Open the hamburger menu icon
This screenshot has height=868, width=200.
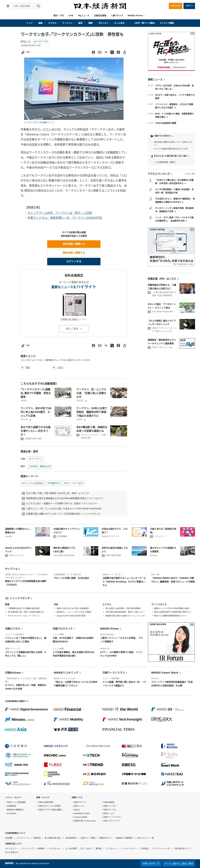8,6
